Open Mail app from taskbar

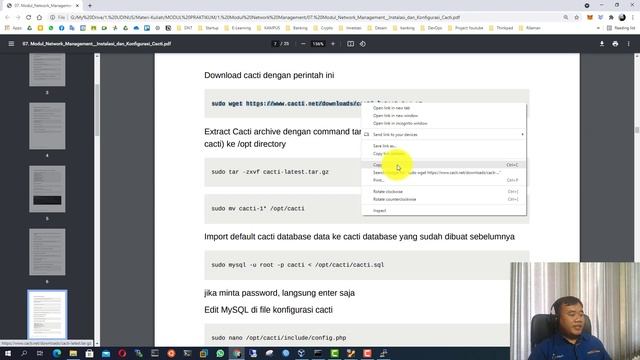106,353
